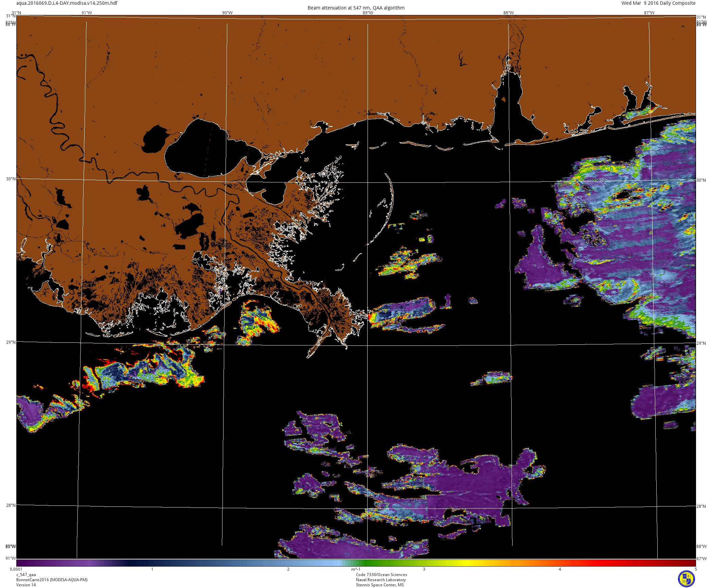Click the Naval Research Laboratory emblem logo
Viewport: 712px width, 588px height.
point(686,578)
